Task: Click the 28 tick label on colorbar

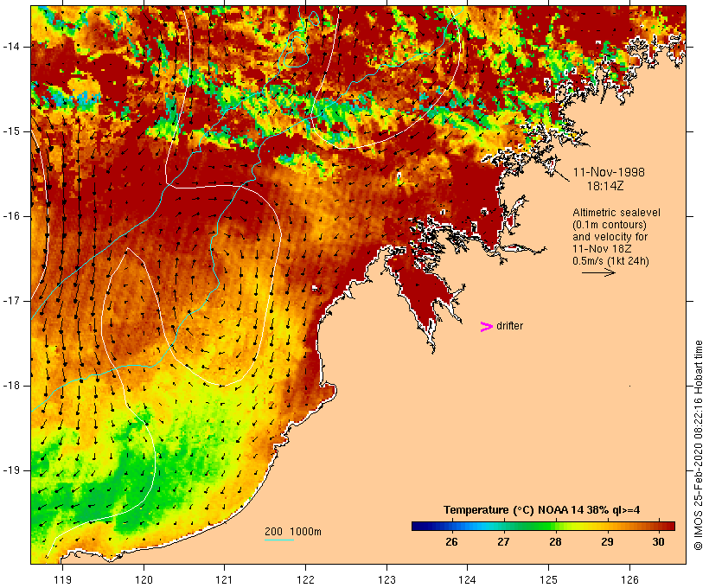Action: tap(555, 541)
